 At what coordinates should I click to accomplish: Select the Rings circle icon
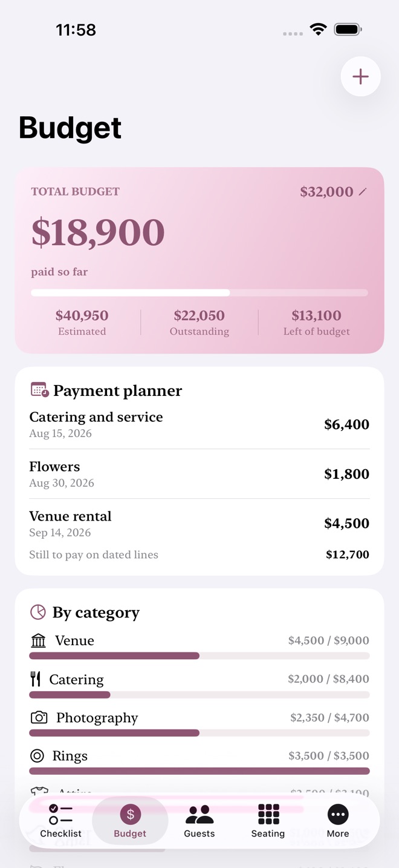(37, 755)
